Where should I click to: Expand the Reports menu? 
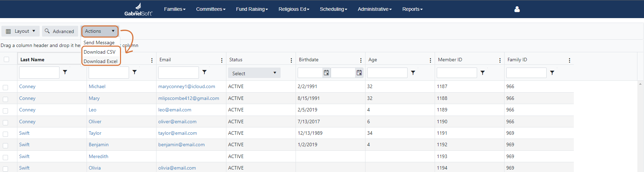pyautogui.click(x=412, y=9)
